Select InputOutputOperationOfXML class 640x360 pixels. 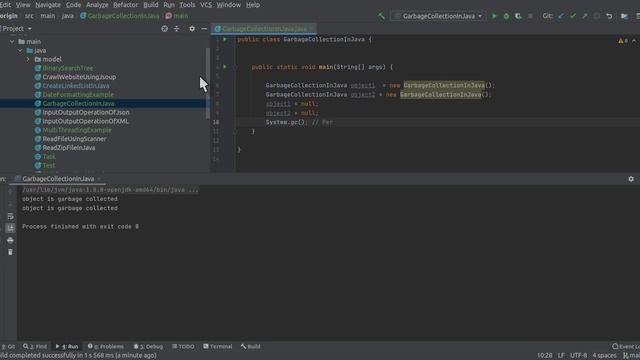coord(85,121)
